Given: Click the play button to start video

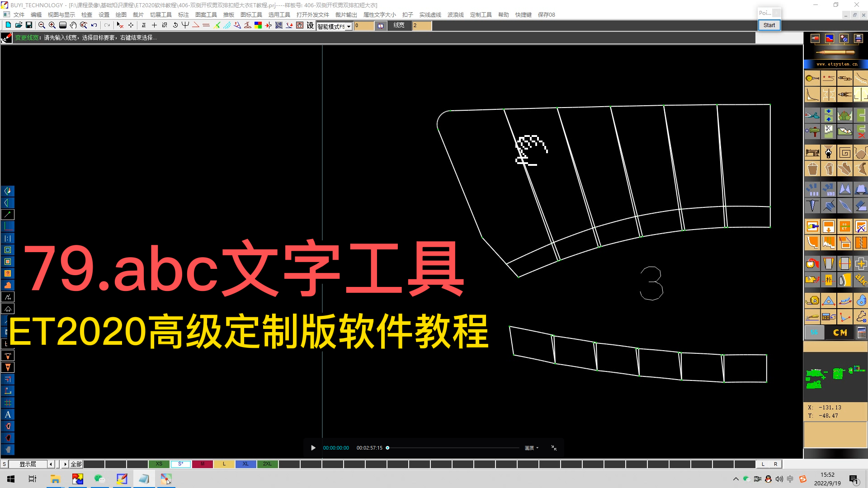Looking at the screenshot, I should coord(312,447).
